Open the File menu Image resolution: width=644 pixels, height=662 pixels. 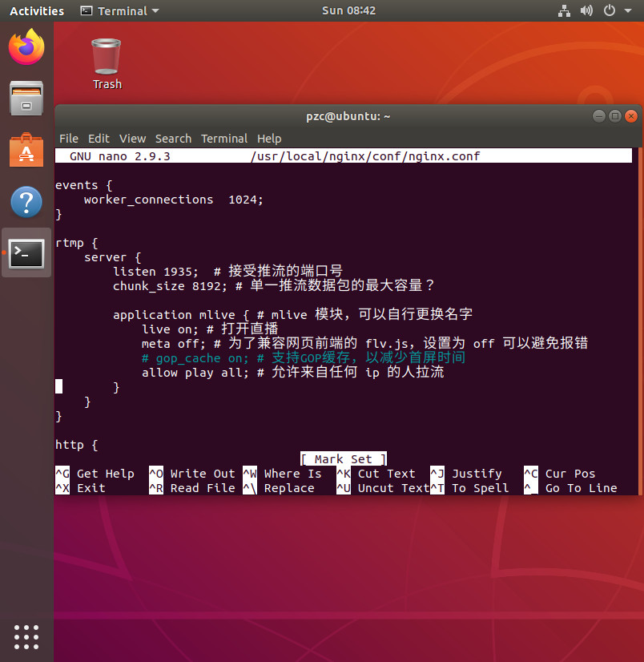pyautogui.click(x=69, y=139)
